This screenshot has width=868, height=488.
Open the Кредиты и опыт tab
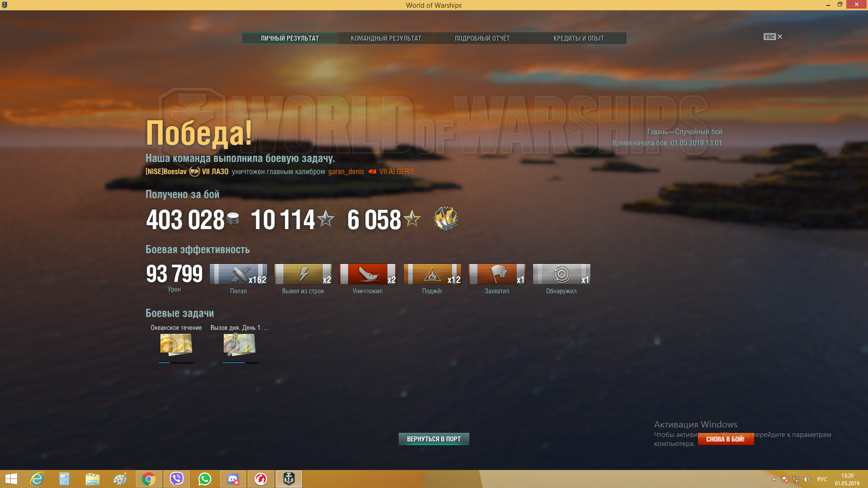[579, 38]
